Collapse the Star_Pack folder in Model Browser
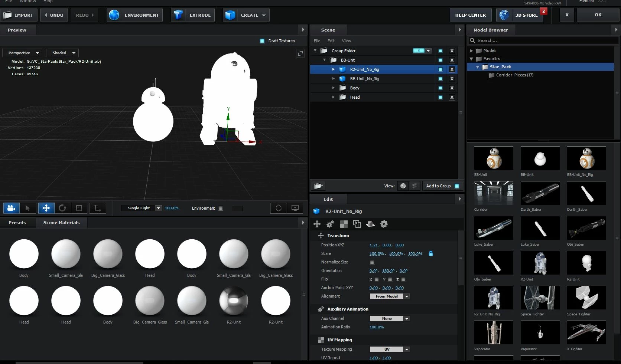This screenshot has height=364, width=621. click(x=478, y=67)
